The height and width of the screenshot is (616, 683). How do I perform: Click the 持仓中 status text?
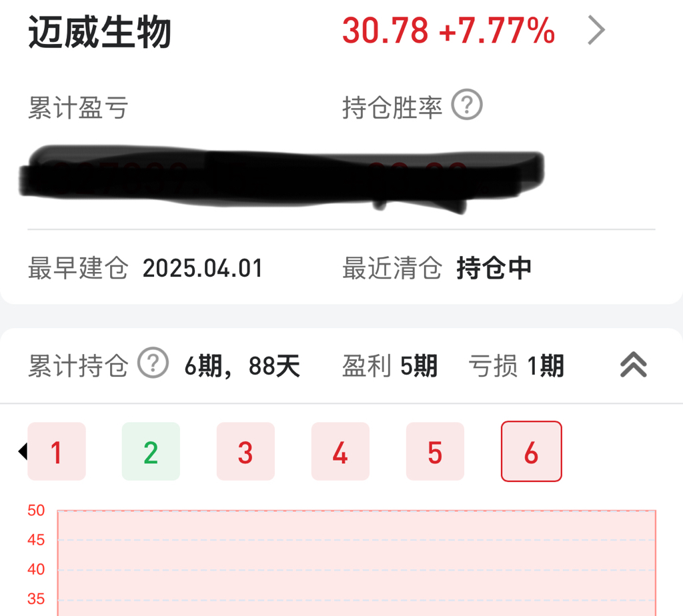point(494,268)
